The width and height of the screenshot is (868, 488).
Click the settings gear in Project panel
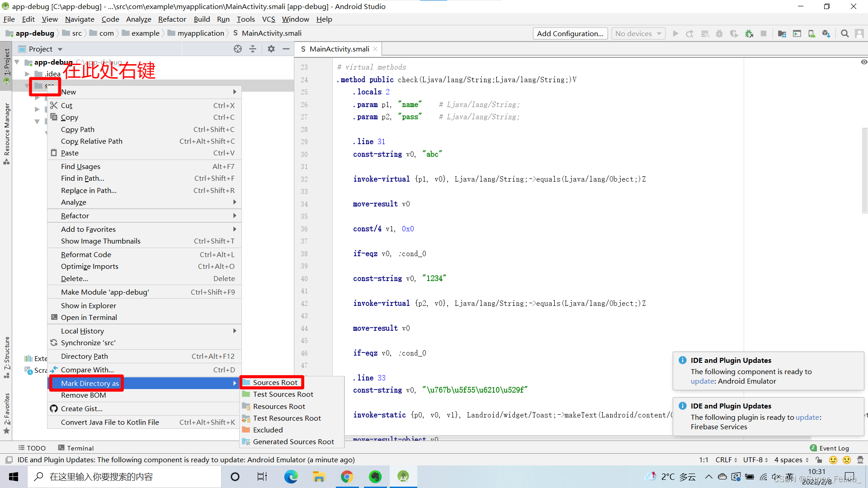[271, 49]
